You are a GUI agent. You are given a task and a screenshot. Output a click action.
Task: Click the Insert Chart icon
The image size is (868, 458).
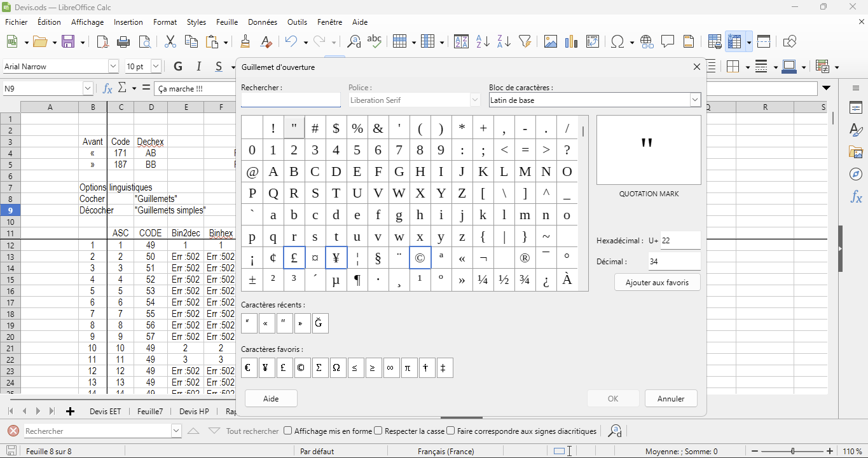pos(571,42)
